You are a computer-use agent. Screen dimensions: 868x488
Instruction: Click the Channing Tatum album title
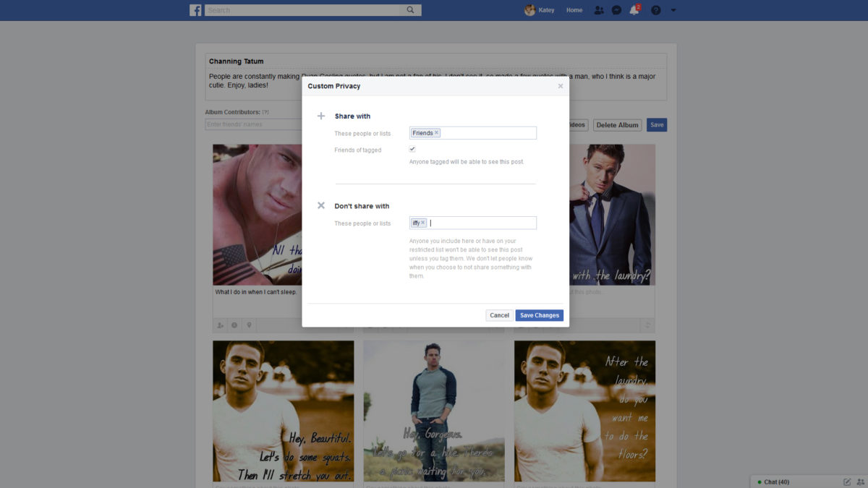[237, 61]
